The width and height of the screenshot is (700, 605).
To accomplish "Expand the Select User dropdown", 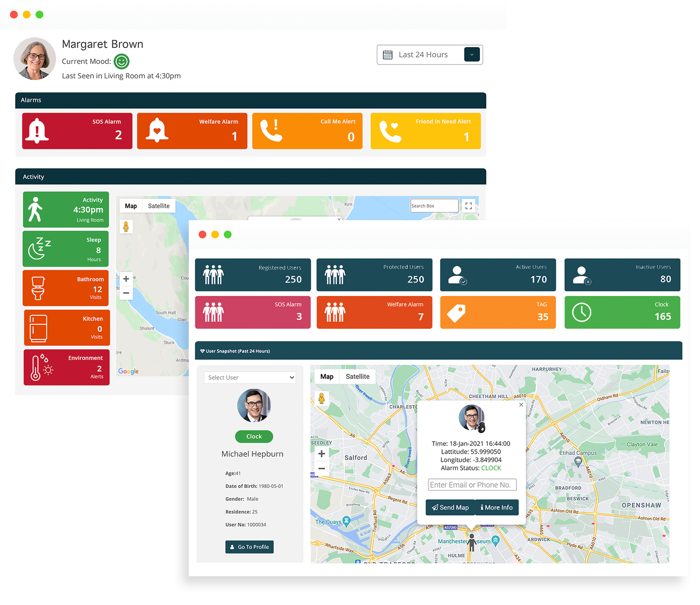I will (x=250, y=377).
